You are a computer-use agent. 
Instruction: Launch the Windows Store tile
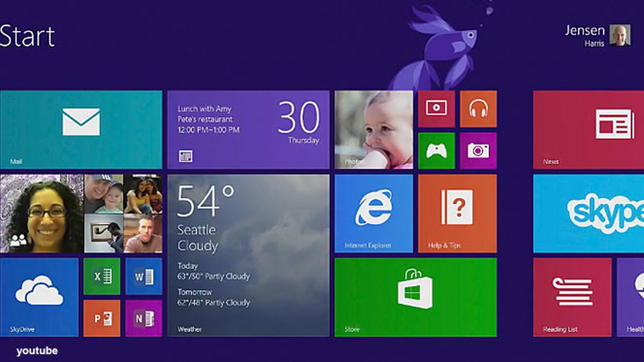pos(415,297)
